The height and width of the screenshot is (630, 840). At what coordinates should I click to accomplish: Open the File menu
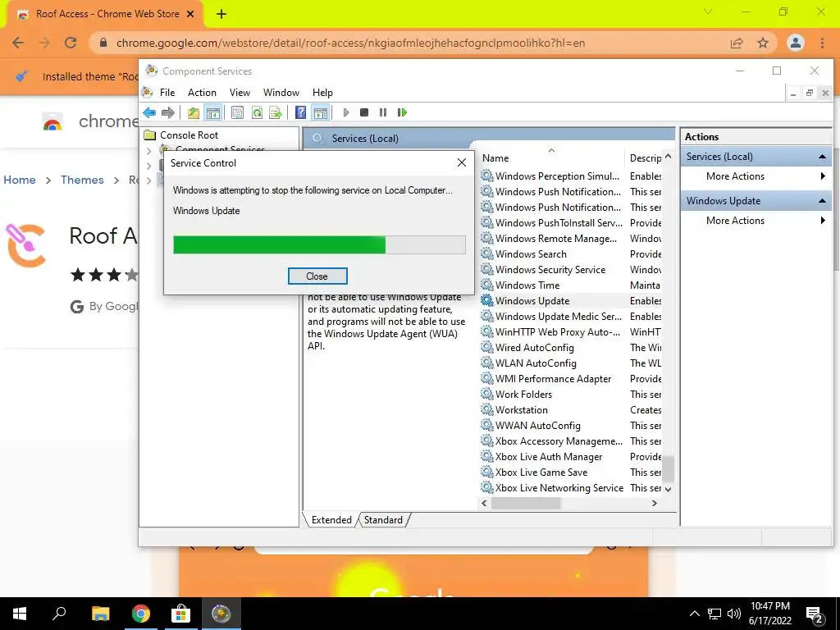pyautogui.click(x=167, y=93)
